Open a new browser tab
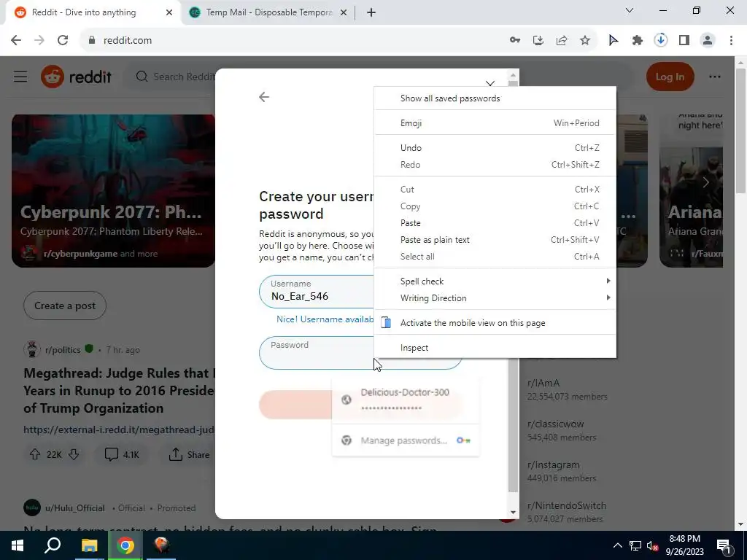Viewport: 747px width, 560px height. coord(371,12)
